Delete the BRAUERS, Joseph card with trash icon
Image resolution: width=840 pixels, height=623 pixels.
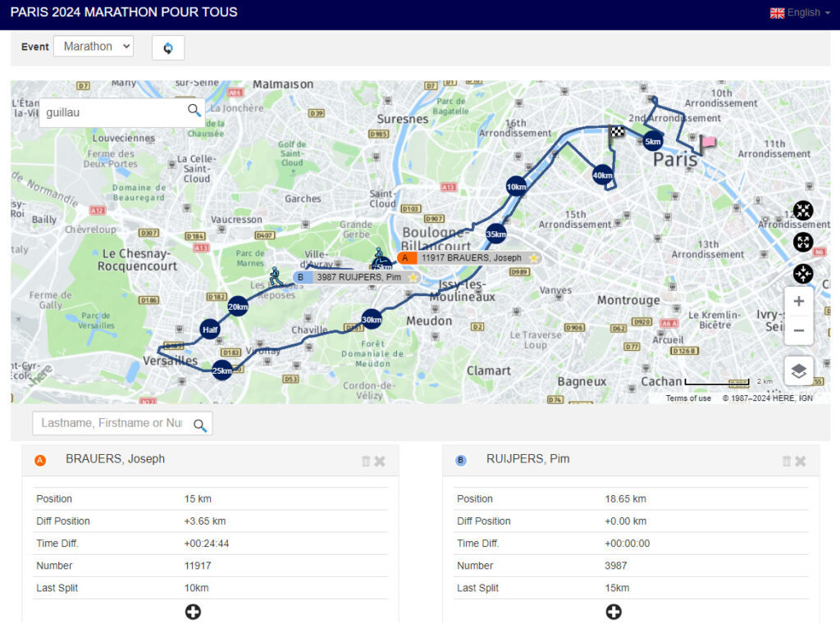(366, 462)
